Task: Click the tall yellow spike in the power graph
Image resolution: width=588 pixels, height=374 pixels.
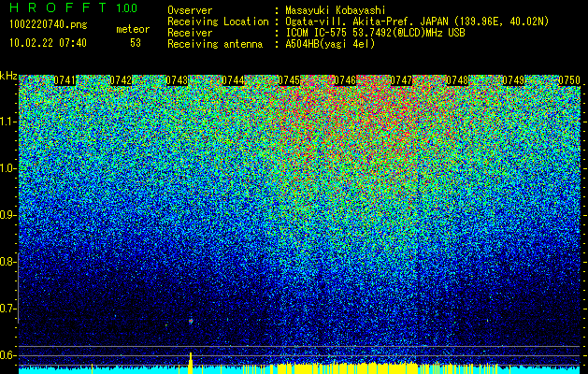Action: (x=191, y=363)
